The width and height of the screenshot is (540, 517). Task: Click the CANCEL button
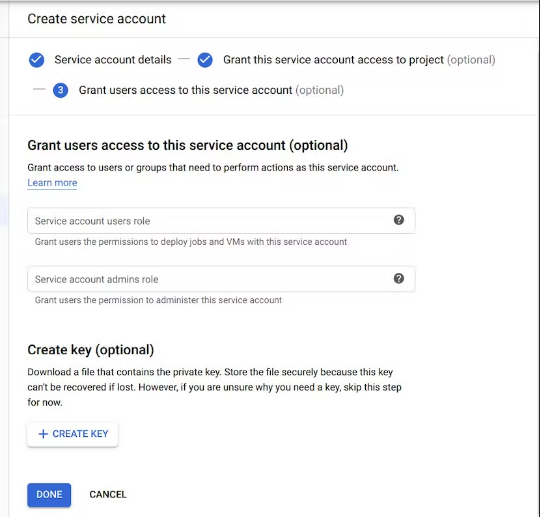coord(108,495)
